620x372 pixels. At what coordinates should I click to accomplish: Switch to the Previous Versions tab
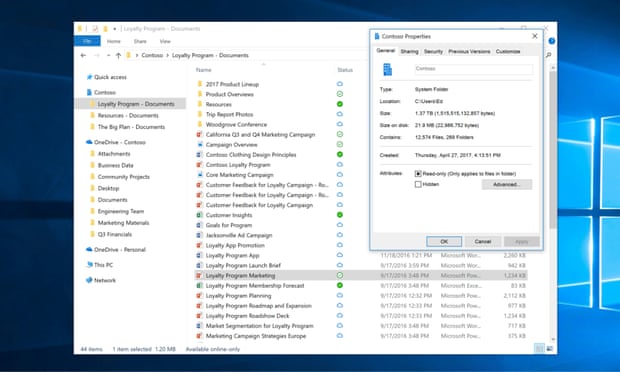point(469,51)
